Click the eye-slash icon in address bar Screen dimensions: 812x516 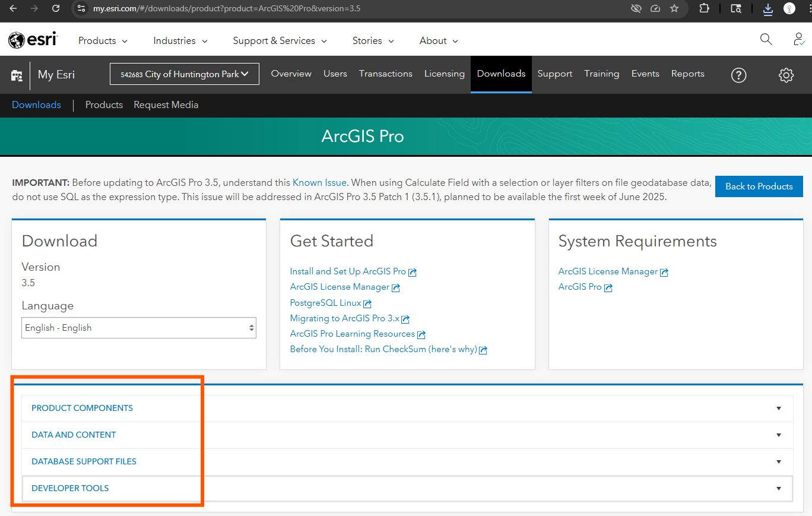click(636, 8)
